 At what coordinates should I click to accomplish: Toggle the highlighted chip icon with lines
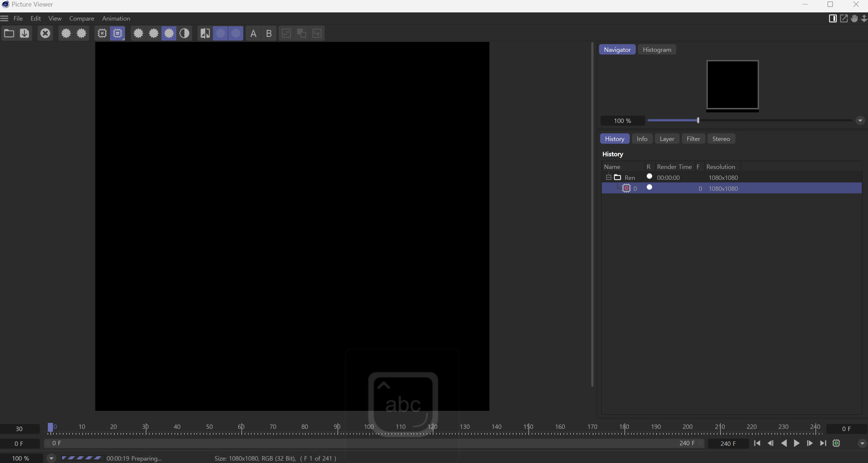click(118, 34)
